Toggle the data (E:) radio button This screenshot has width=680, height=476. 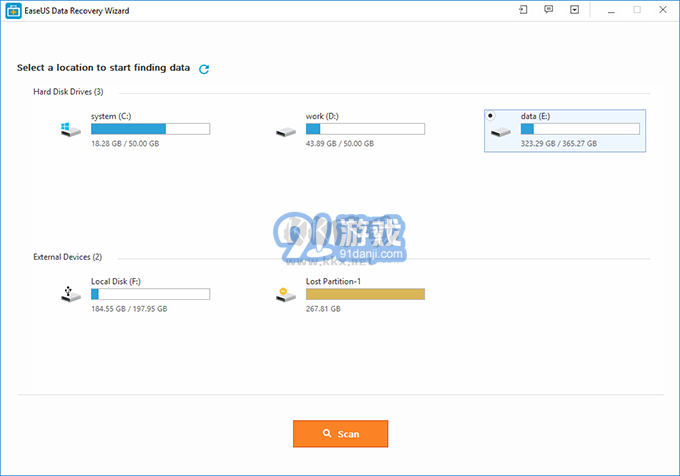[490, 115]
